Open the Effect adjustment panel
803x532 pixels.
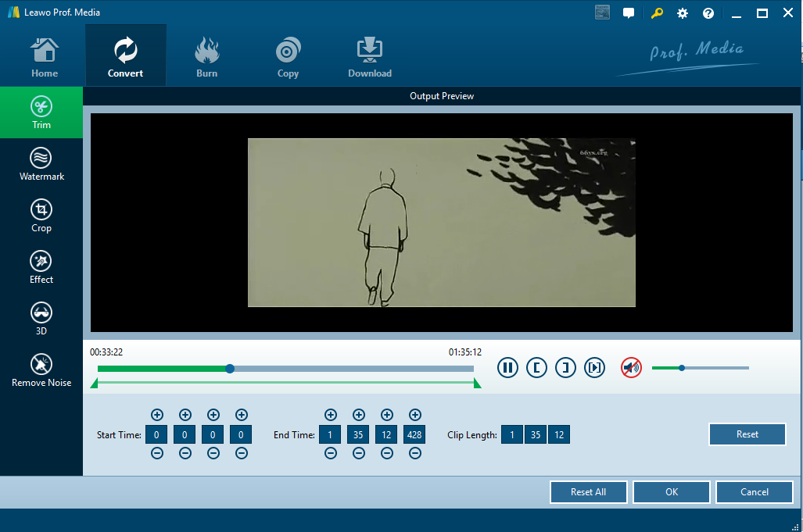tap(41, 267)
